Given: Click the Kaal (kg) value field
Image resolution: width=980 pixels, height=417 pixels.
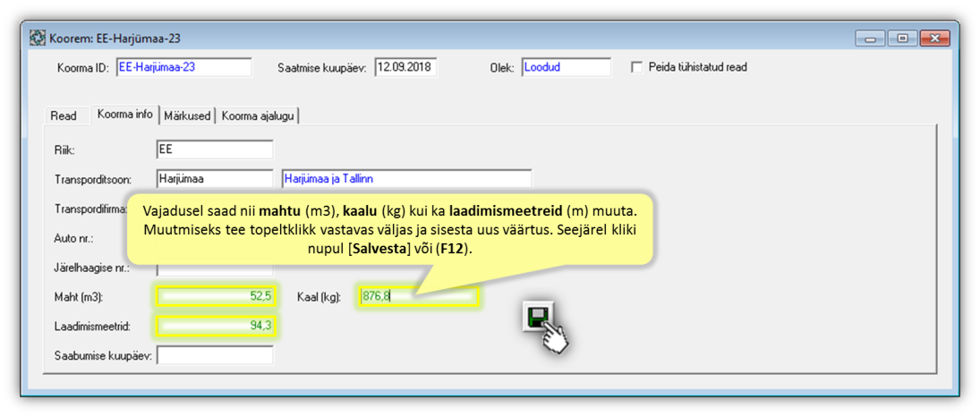Looking at the screenshot, I should point(419,296).
